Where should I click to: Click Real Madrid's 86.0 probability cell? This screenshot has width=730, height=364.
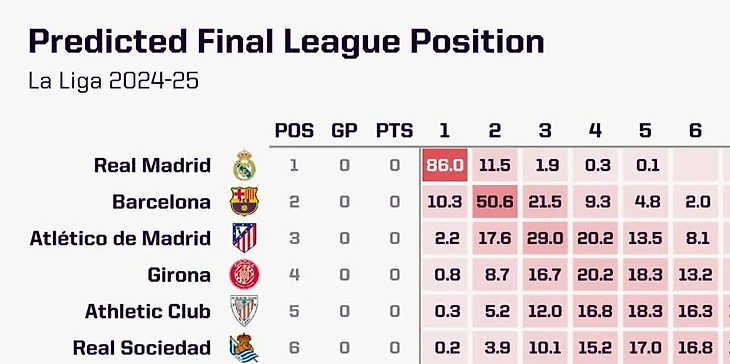(445, 165)
